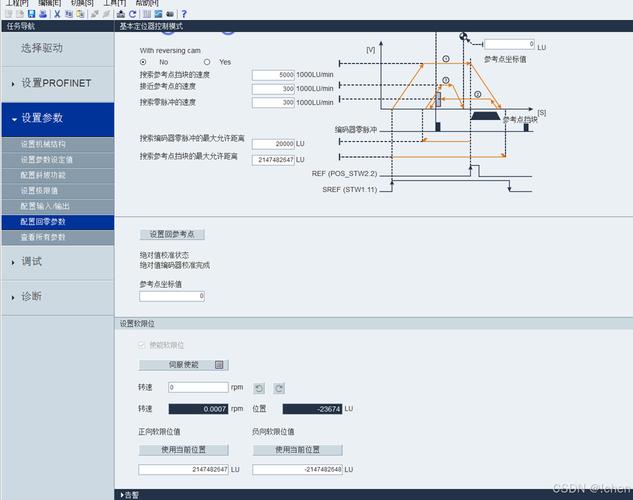Click the 绝对值编码器校准完成 status text
This screenshot has width=633, height=500.
click(x=175, y=266)
